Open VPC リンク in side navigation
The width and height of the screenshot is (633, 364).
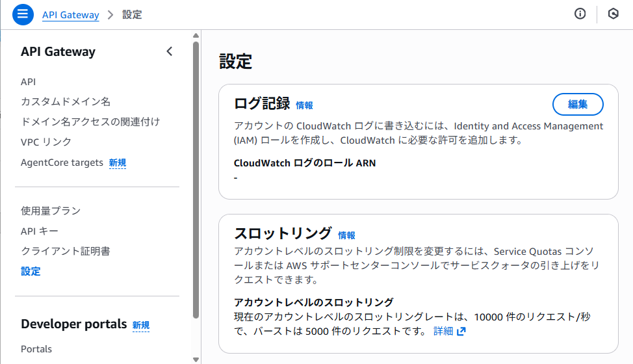click(x=46, y=142)
